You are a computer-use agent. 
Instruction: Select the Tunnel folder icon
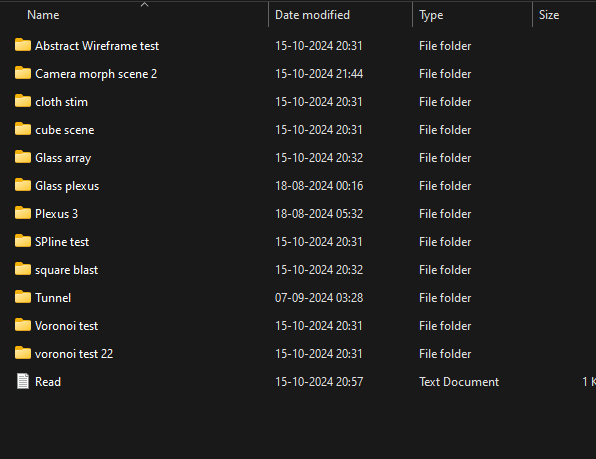click(23, 297)
